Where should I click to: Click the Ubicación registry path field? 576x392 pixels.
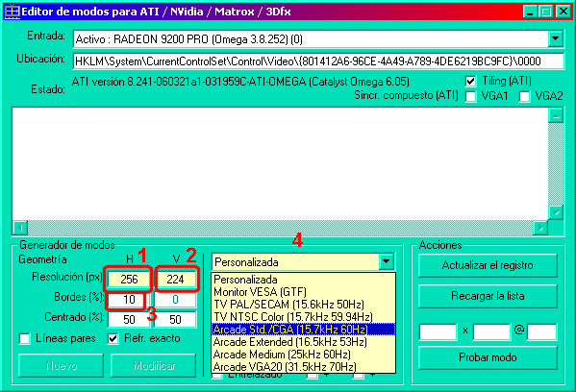click(x=318, y=61)
